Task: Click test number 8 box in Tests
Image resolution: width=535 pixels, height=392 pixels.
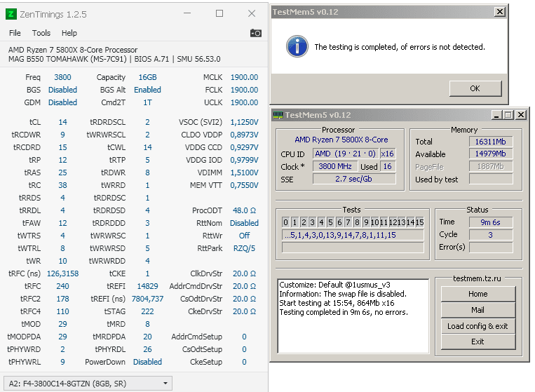Action: tap(357, 222)
